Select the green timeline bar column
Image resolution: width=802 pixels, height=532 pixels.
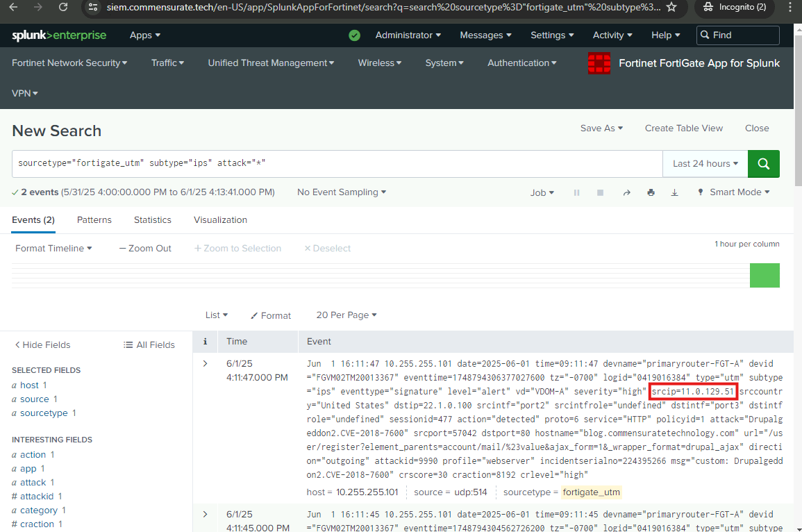765,275
